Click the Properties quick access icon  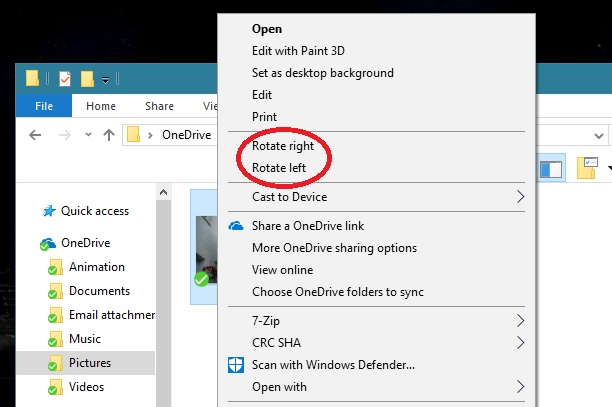click(x=65, y=79)
